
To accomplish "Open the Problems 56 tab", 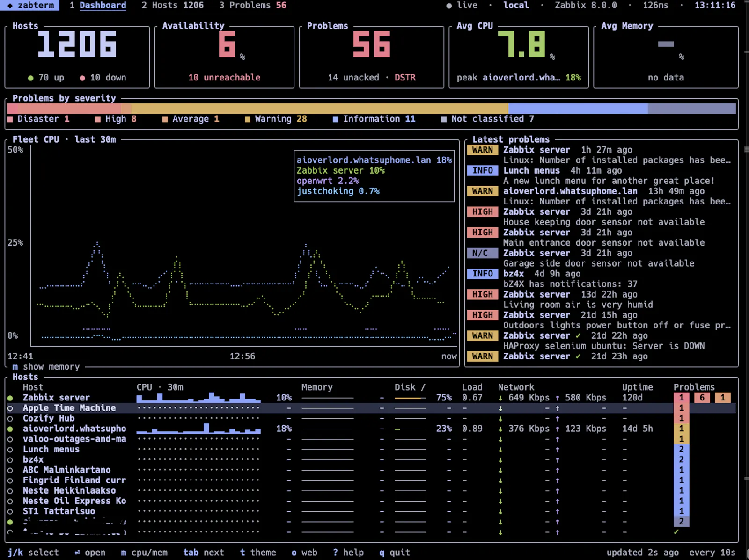I will point(253,5).
